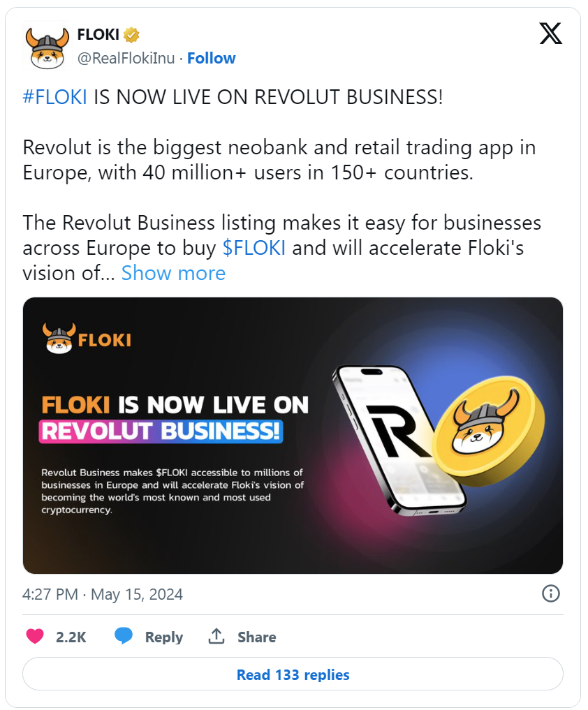The width and height of the screenshot is (588, 710).
Task: Open the #FLOKI hashtag link
Action: click(x=55, y=97)
